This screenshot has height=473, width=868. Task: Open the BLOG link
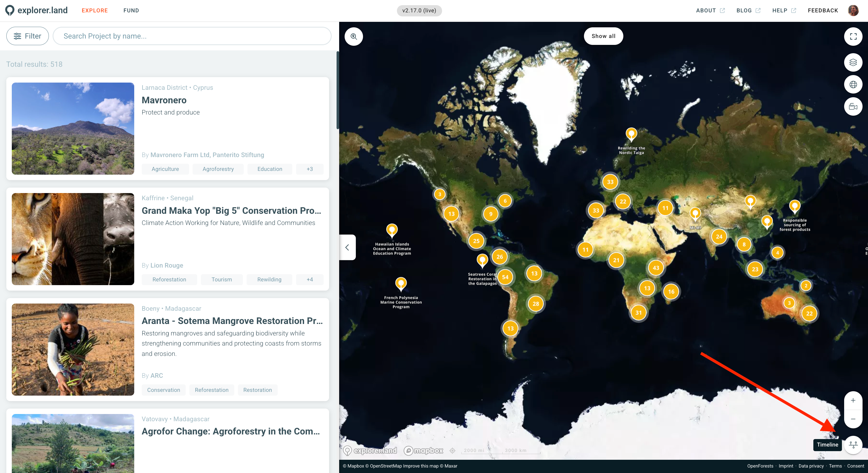click(x=748, y=10)
